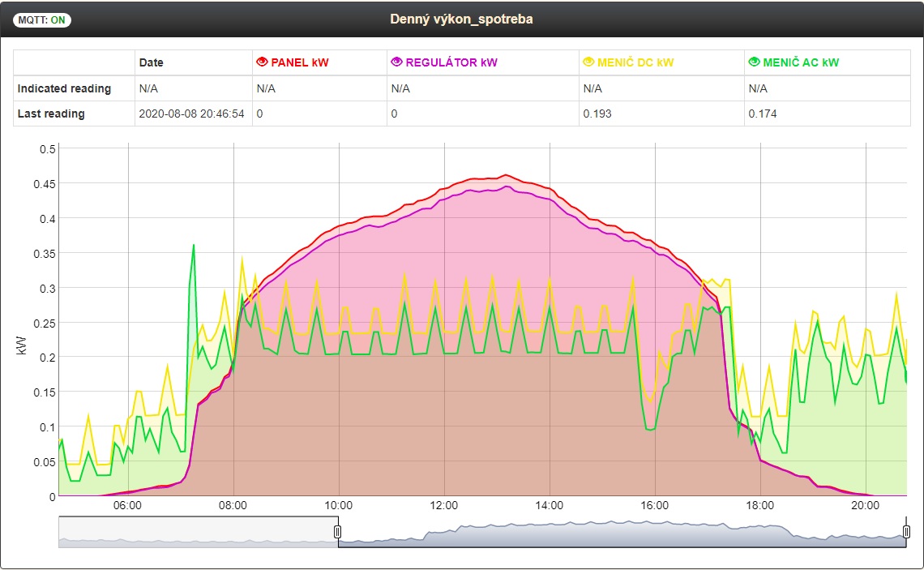Image resolution: width=924 pixels, height=570 pixels.
Task: Click the 06:00 x-axis label
Action: click(127, 506)
